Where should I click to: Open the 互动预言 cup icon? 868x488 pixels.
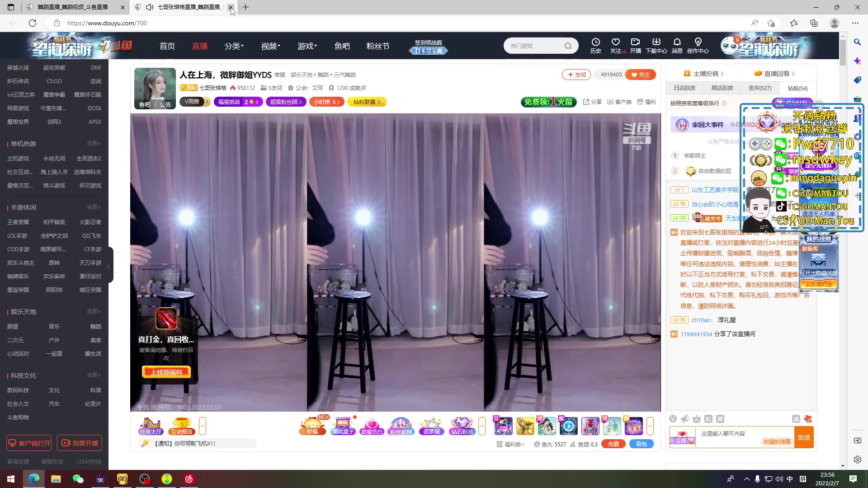(181, 426)
